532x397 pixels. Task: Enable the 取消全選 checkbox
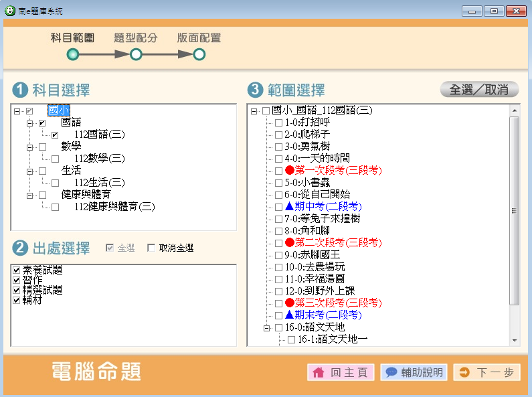coord(151,248)
